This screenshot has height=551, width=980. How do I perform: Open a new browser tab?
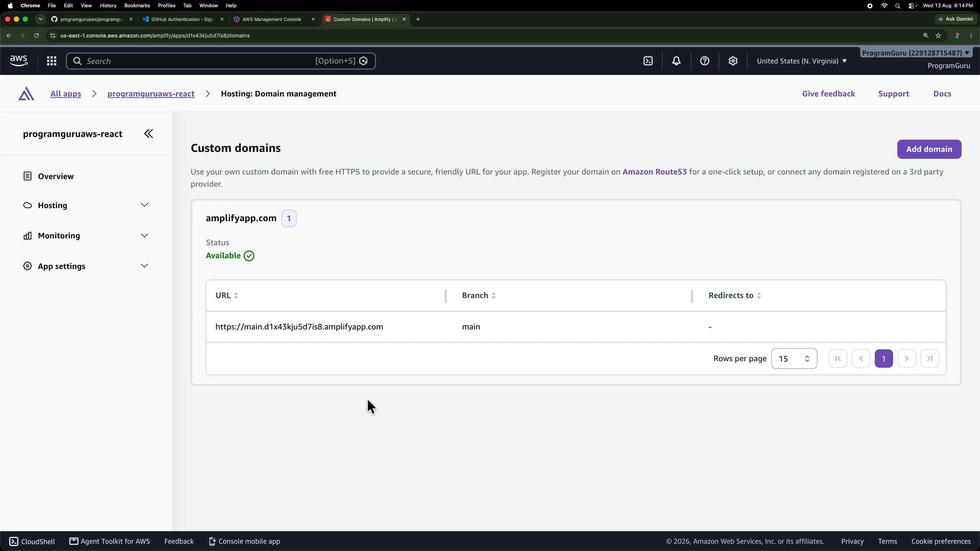(x=418, y=19)
